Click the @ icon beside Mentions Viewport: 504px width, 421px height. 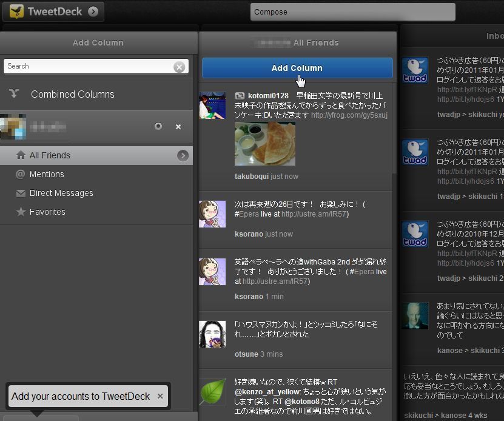click(21, 174)
